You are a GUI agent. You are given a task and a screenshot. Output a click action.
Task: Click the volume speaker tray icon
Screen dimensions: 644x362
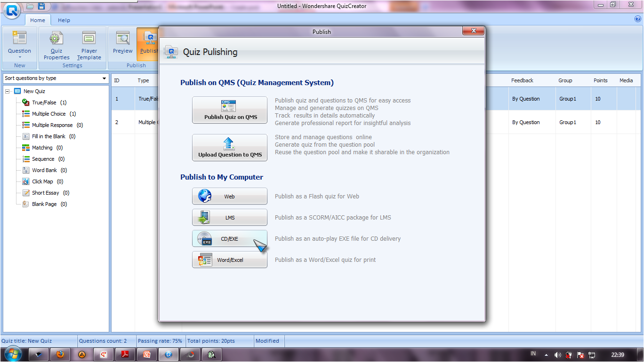(x=558, y=355)
